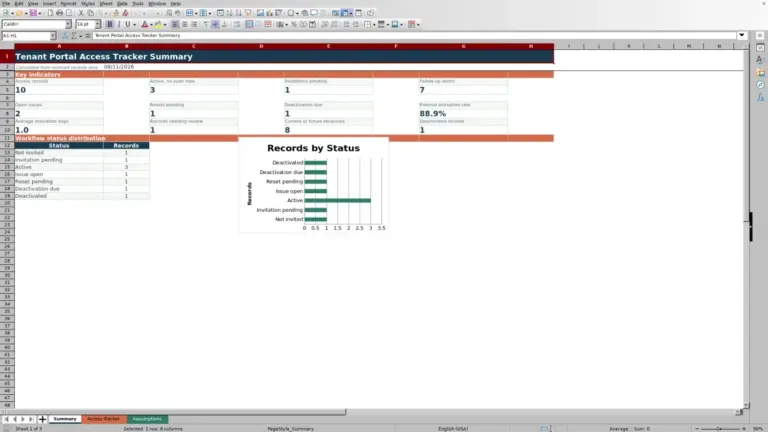Click the formula input line
The height and width of the screenshot is (432, 768).
pos(414,36)
